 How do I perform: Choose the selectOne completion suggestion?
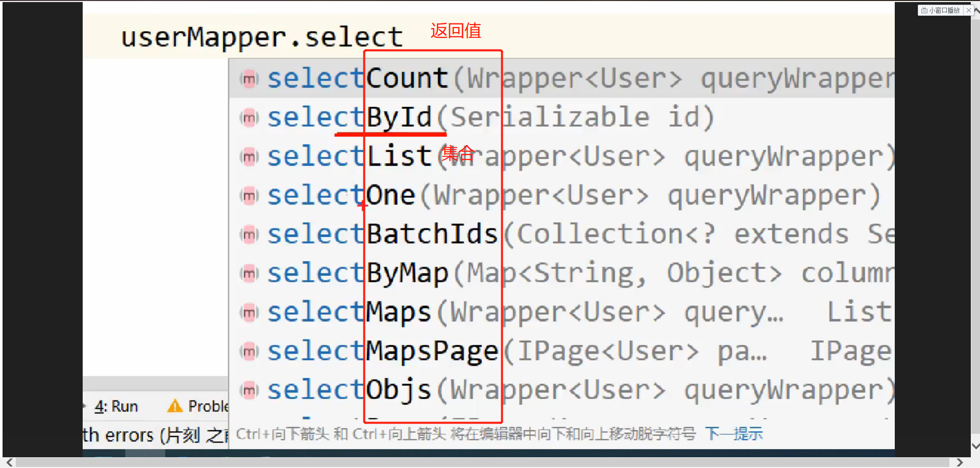pyautogui.click(x=561, y=195)
